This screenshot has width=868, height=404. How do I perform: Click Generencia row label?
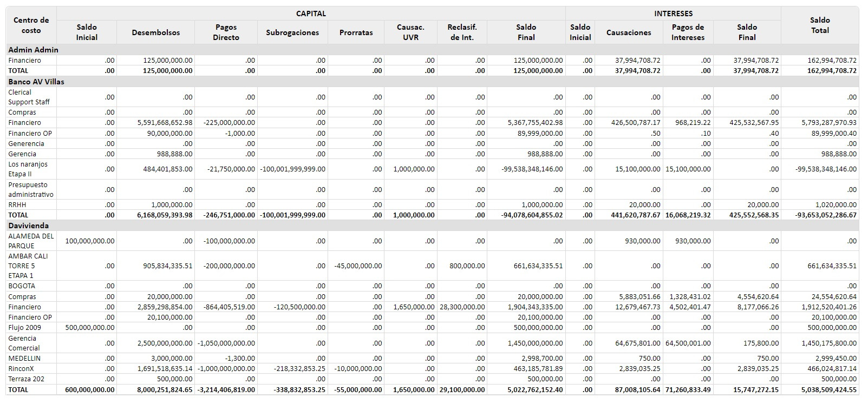pos(26,144)
